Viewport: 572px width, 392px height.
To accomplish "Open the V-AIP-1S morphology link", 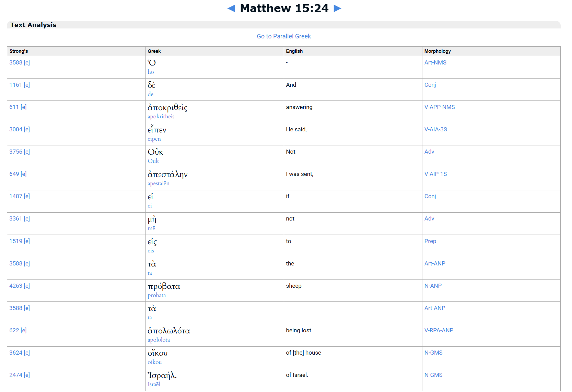I will tap(435, 174).
